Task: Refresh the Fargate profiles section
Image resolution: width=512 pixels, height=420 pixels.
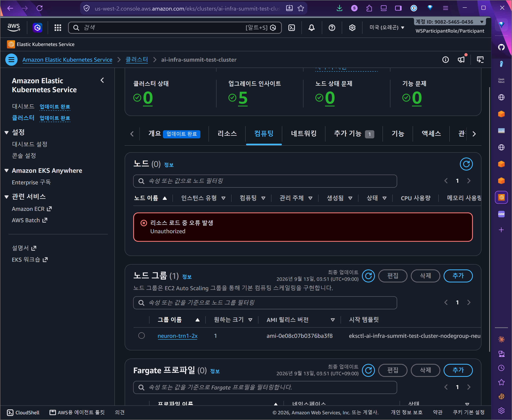Action: pyautogui.click(x=368, y=370)
